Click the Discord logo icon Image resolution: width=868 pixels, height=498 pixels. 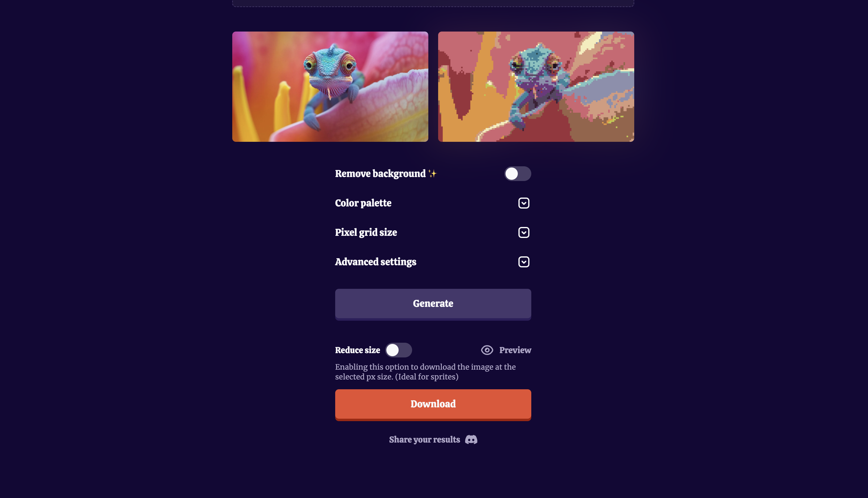471,440
